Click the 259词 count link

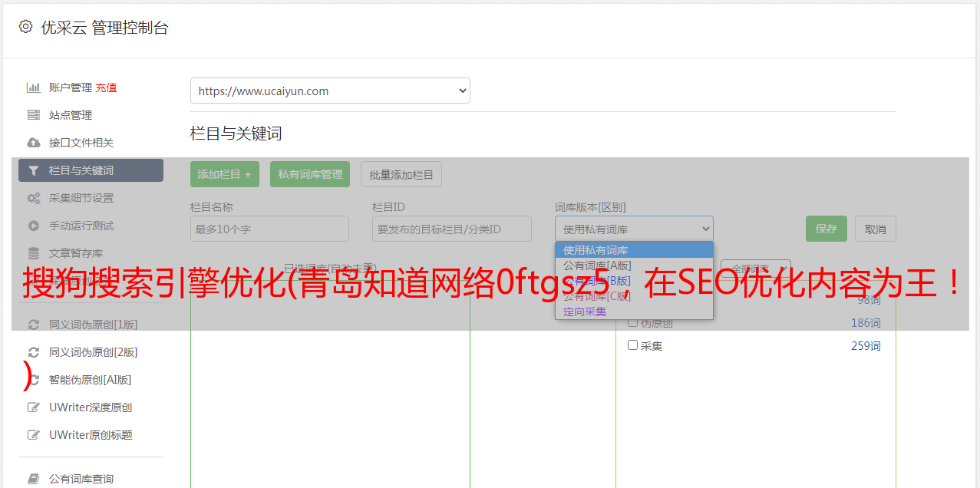pyautogui.click(x=866, y=346)
